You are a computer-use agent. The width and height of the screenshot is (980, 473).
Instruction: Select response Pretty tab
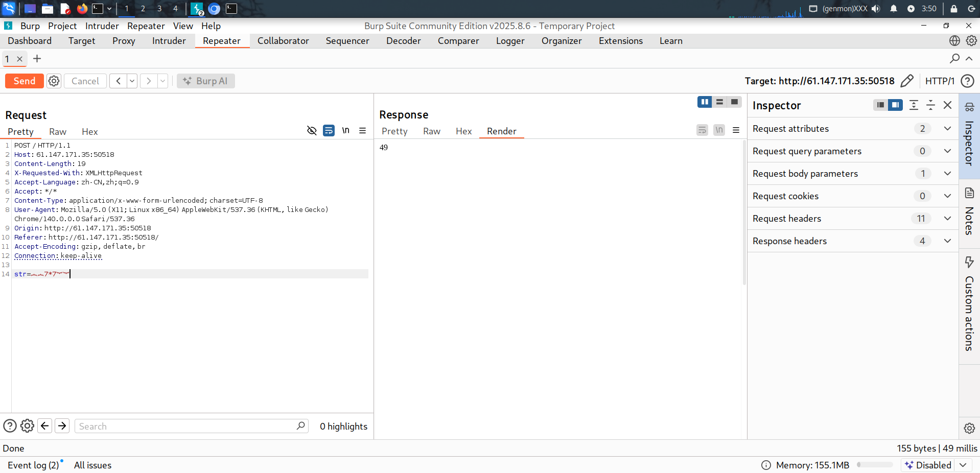tap(394, 131)
